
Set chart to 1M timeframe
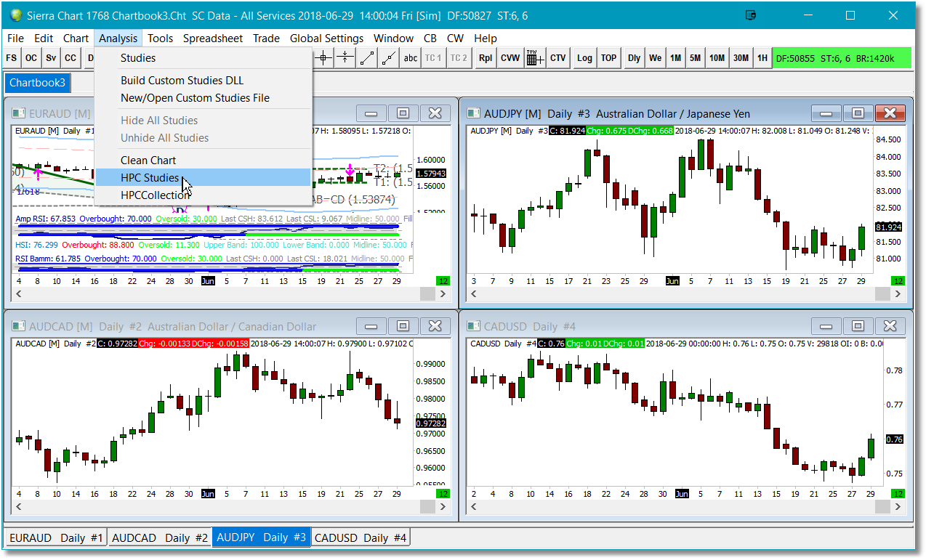coord(676,58)
